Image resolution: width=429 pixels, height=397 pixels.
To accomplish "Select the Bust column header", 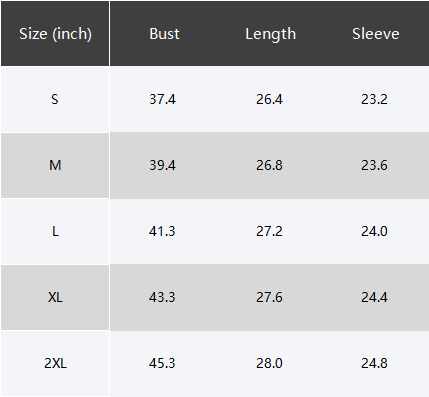I will (164, 34).
